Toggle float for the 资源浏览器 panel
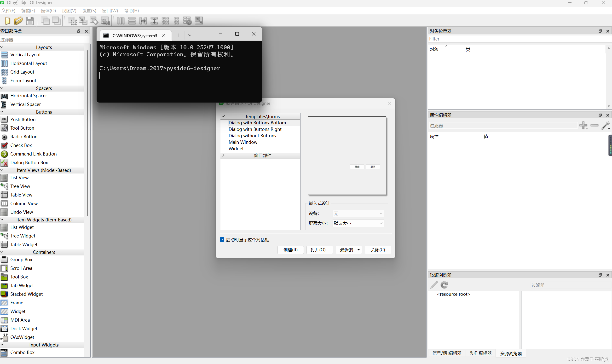Screen dimensions: 612x364 pos(600,275)
